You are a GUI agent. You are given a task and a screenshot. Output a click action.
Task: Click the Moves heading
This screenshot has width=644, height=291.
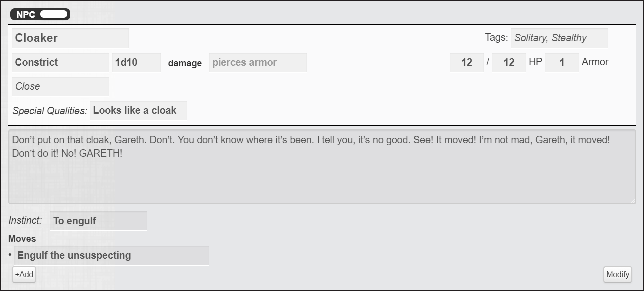(22, 239)
